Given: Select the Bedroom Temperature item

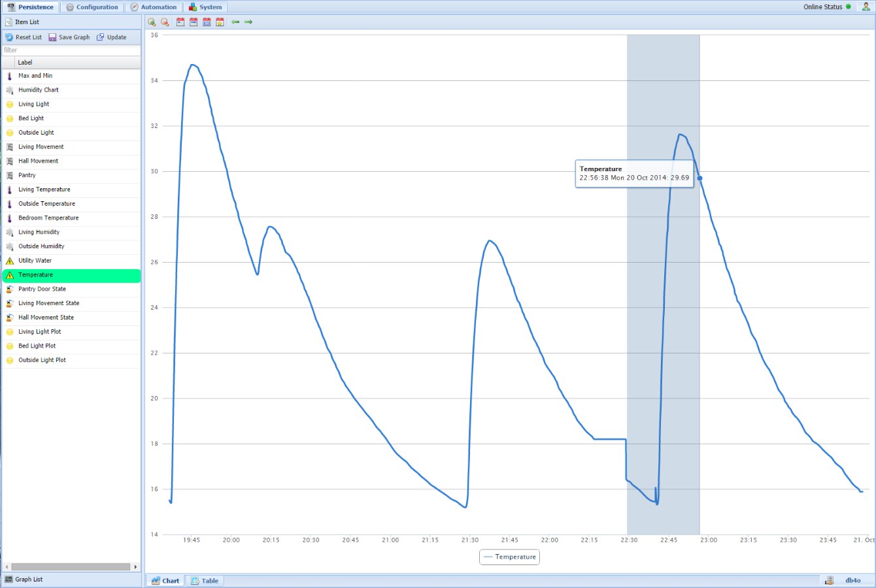Looking at the screenshot, I should (x=71, y=218).
